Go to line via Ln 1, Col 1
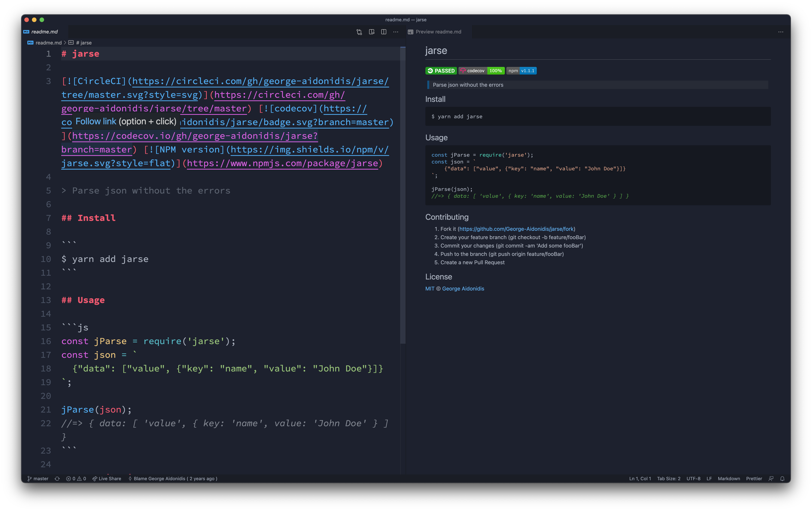This screenshot has height=511, width=812. pyautogui.click(x=640, y=478)
